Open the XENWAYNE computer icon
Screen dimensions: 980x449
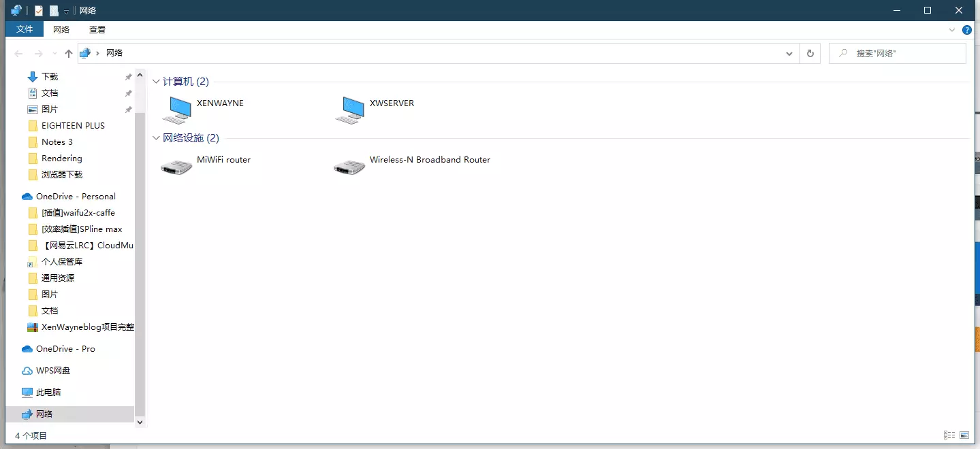point(177,110)
